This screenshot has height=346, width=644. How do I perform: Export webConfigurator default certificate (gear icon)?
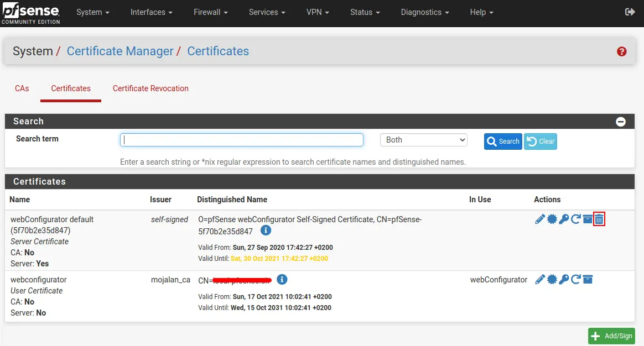(x=552, y=219)
